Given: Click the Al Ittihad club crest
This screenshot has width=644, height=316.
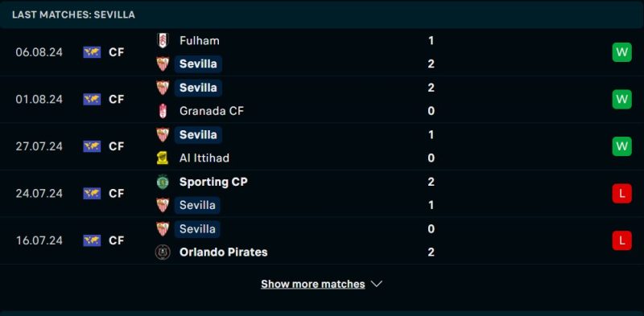Looking at the screenshot, I should point(163,158).
